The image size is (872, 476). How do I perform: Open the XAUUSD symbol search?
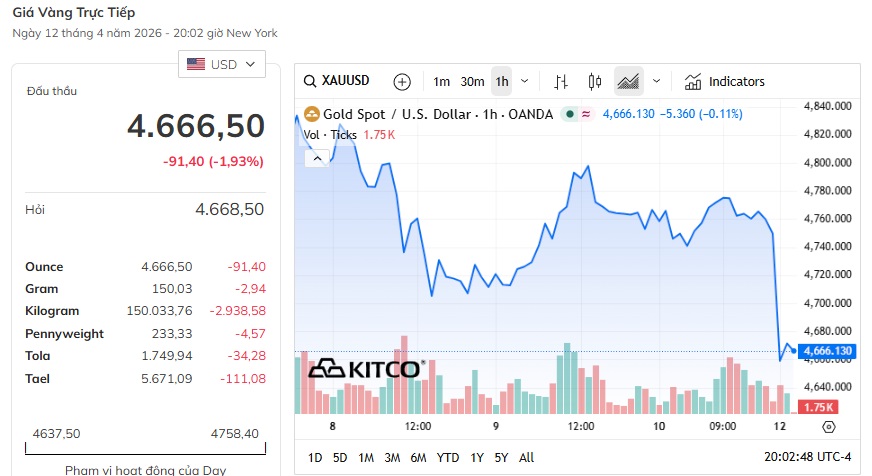pos(338,81)
